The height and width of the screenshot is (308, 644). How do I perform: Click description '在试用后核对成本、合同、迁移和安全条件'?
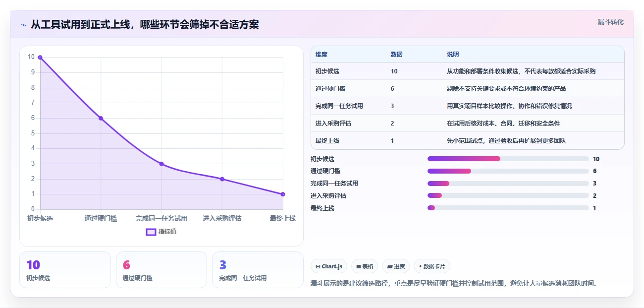(503, 123)
